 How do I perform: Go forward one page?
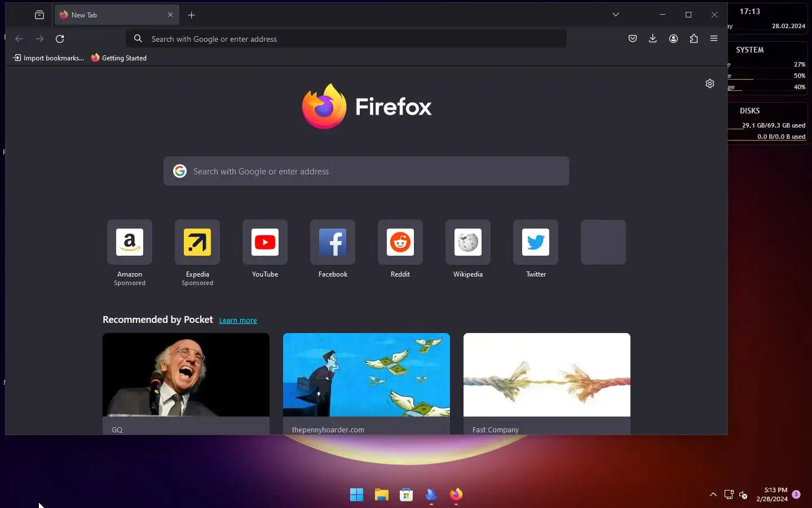[39, 39]
